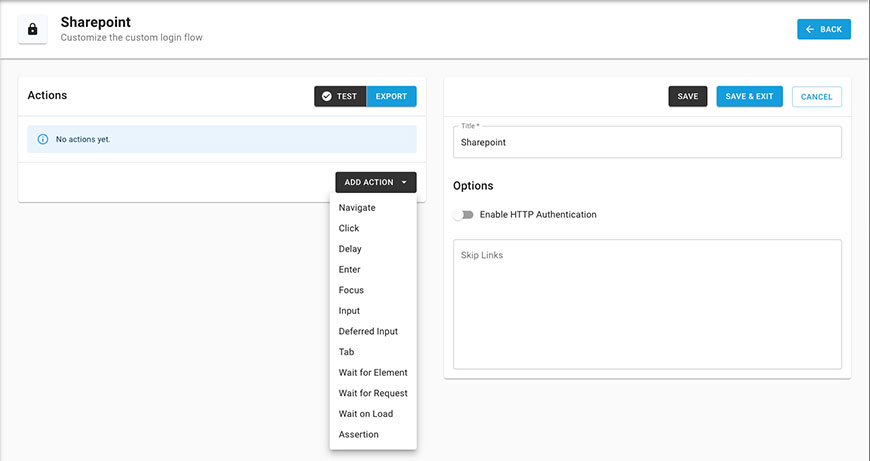Pick Enter from the action list
870x461 pixels.
pyautogui.click(x=350, y=270)
